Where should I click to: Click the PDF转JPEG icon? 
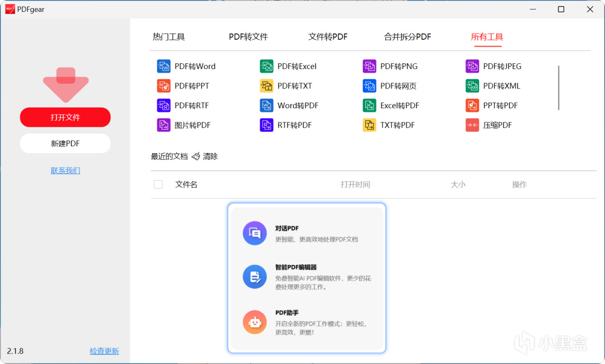tap(472, 66)
